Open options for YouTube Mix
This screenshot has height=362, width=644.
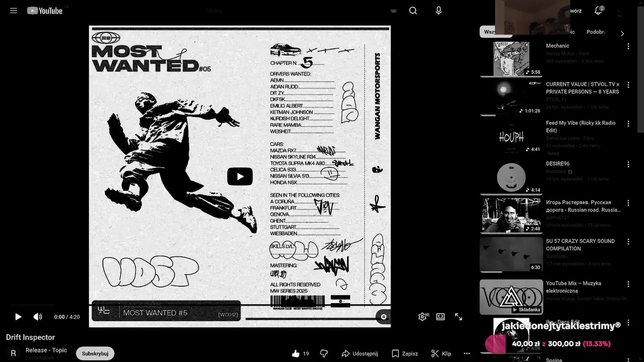point(628,284)
